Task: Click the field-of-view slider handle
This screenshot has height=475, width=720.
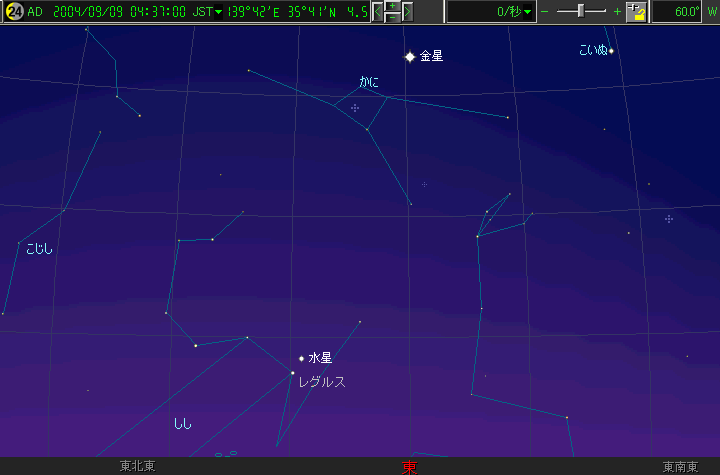Action: pos(582,12)
